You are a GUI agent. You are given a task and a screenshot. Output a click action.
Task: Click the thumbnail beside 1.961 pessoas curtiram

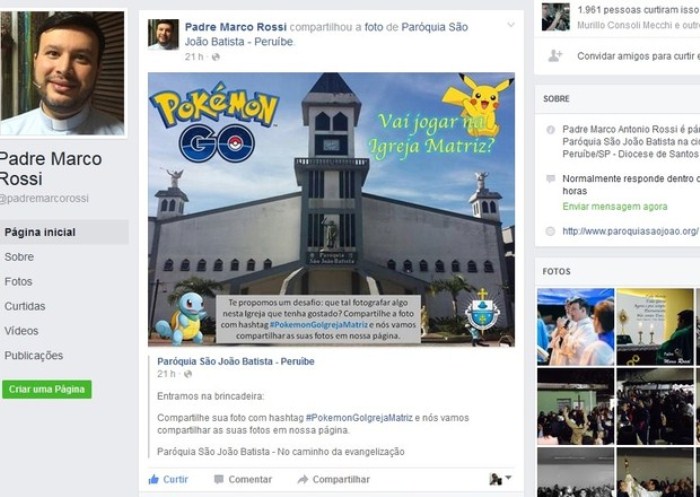tap(556, 17)
